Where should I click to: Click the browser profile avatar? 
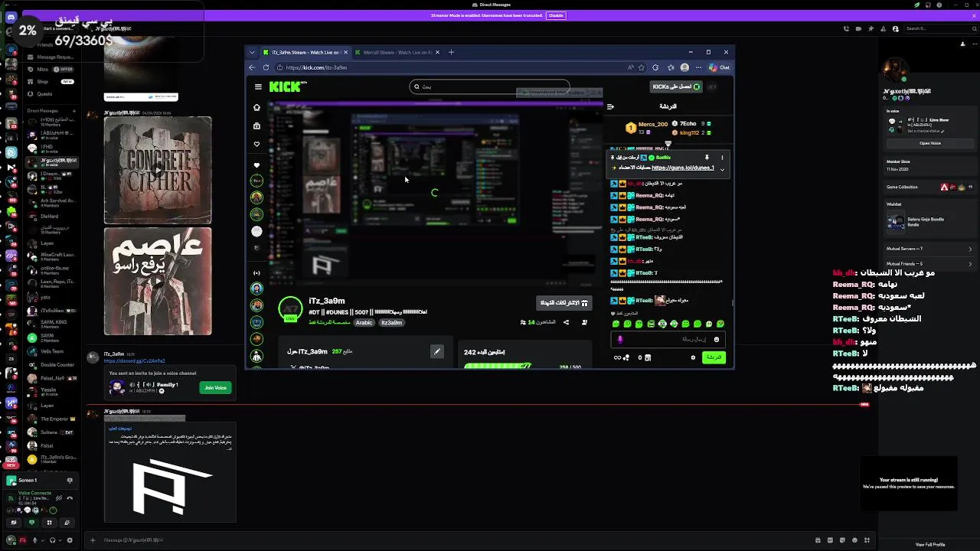coord(684,67)
